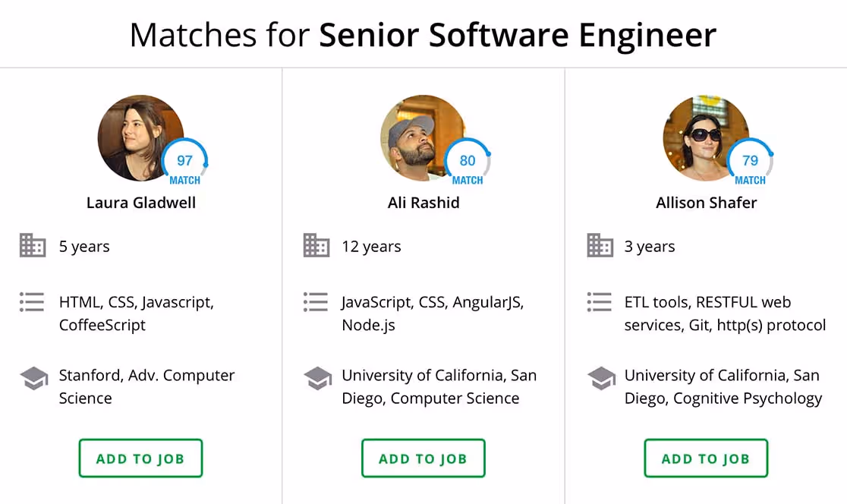Click the 97 match score ring
Viewport: 847px width, 504px height.
184,161
